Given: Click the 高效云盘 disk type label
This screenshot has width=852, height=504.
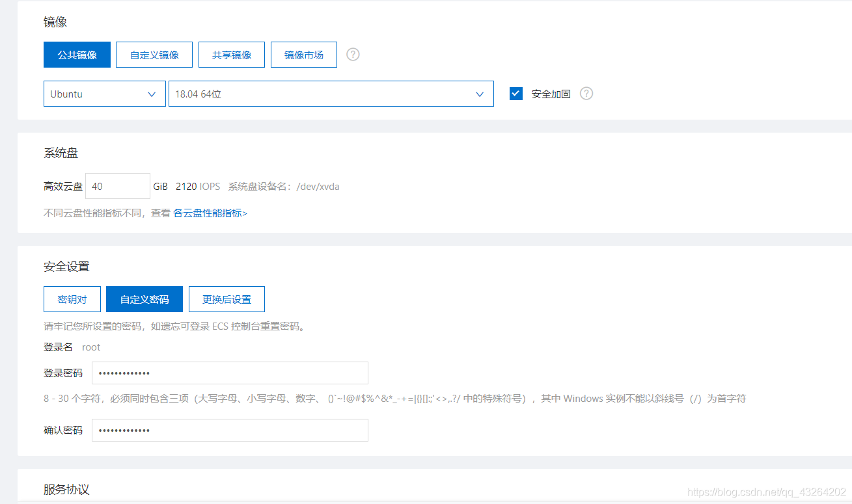Looking at the screenshot, I should (63, 187).
